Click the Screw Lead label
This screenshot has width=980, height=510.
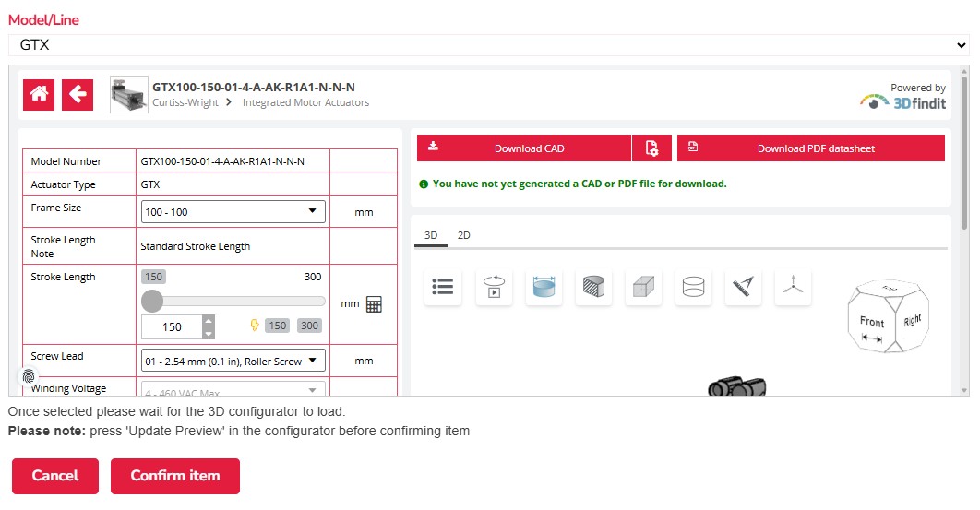pyautogui.click(x=57, y=356)
